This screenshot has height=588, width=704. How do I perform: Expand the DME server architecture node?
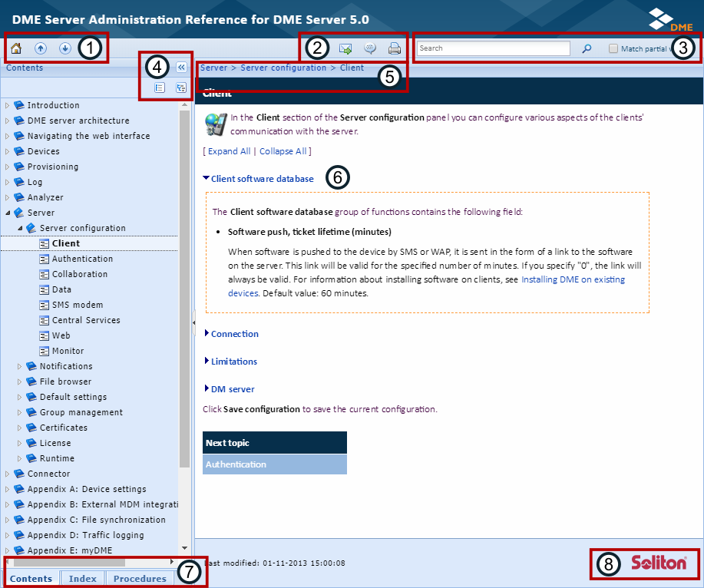[7, 121]
